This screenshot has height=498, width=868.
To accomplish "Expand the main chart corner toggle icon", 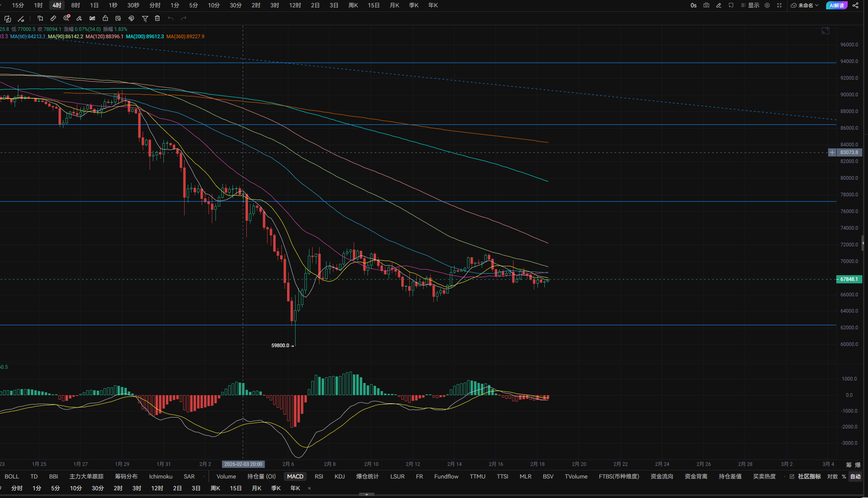I will (825, 31).
